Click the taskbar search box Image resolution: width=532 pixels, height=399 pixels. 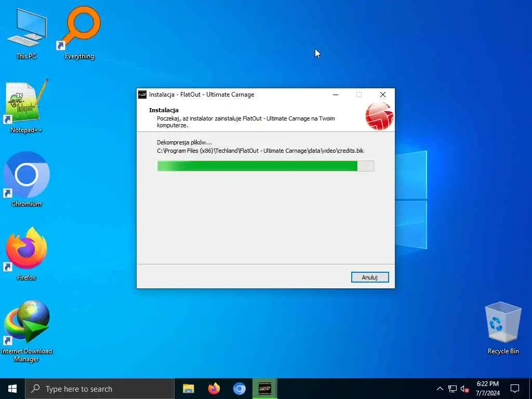click(x=100, y=389)
